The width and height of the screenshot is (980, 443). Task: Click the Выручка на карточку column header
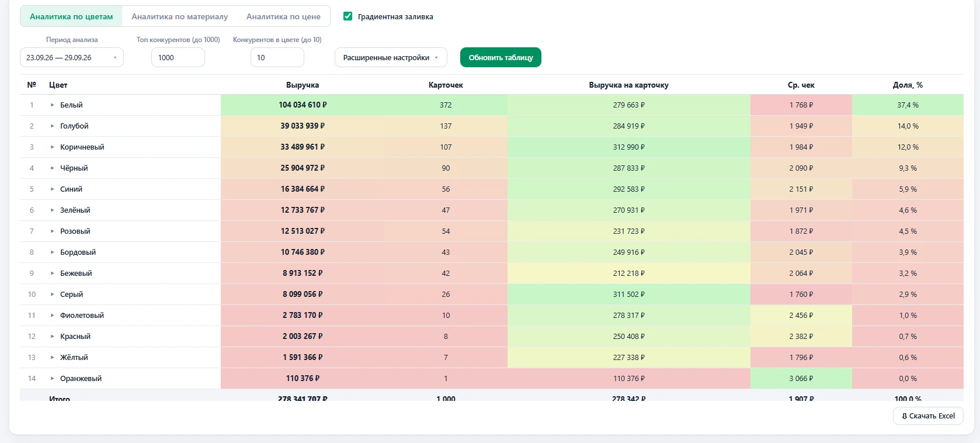[x=628, y=85]
